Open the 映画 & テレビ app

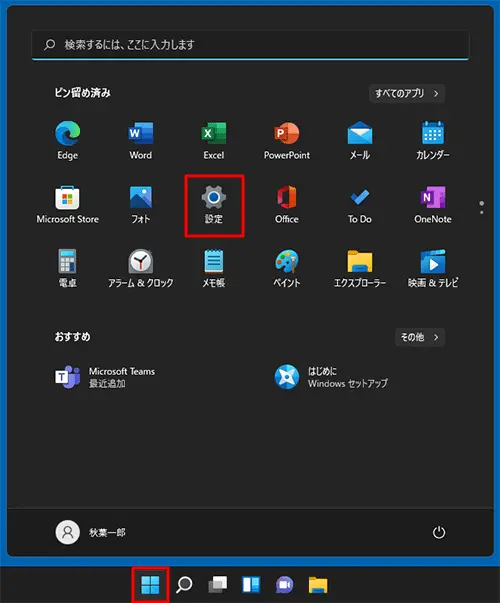pyautogui.click(x=433, y=268)
